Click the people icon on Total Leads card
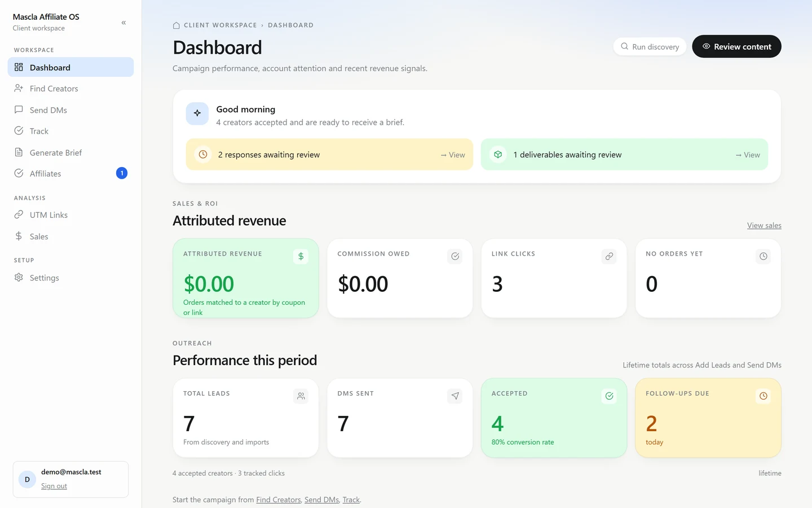The height and width of the screenshot is (508, 812). (301, 396)
